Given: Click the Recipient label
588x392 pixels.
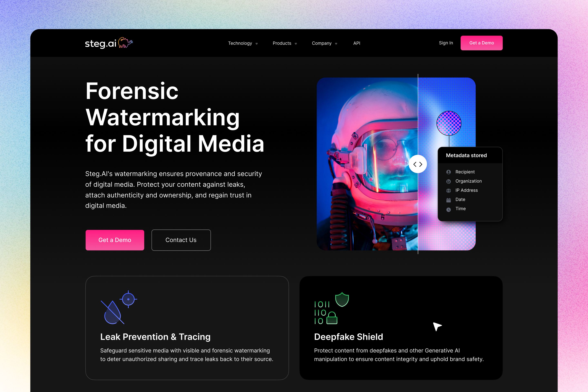Looking at the screenshot, I should coord(465,172).
